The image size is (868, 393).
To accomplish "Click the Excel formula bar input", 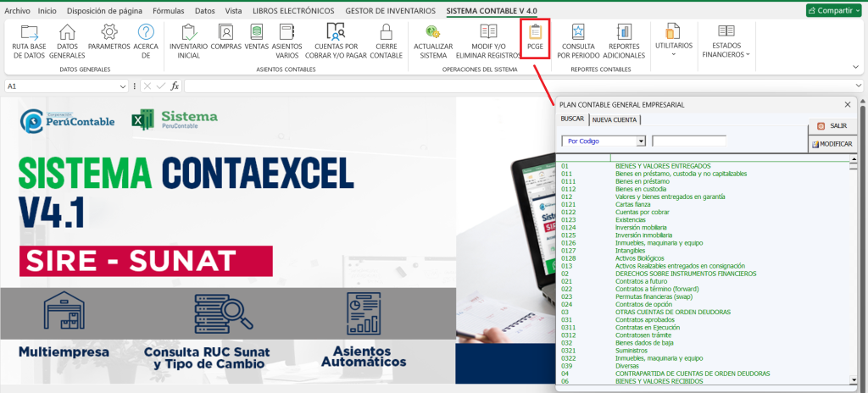I will pos(519,86).
